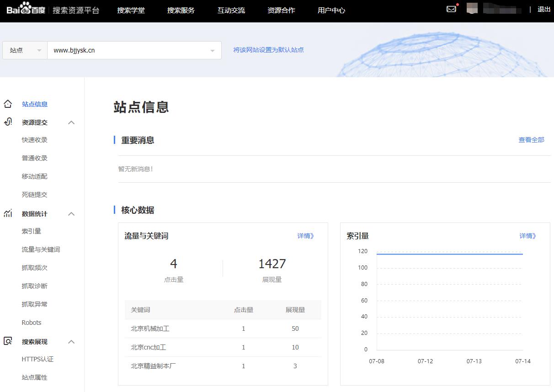This screenshot has height=392, width=554.
Task: Click 查看全部 to view all messages
Action: pos(531,140)
